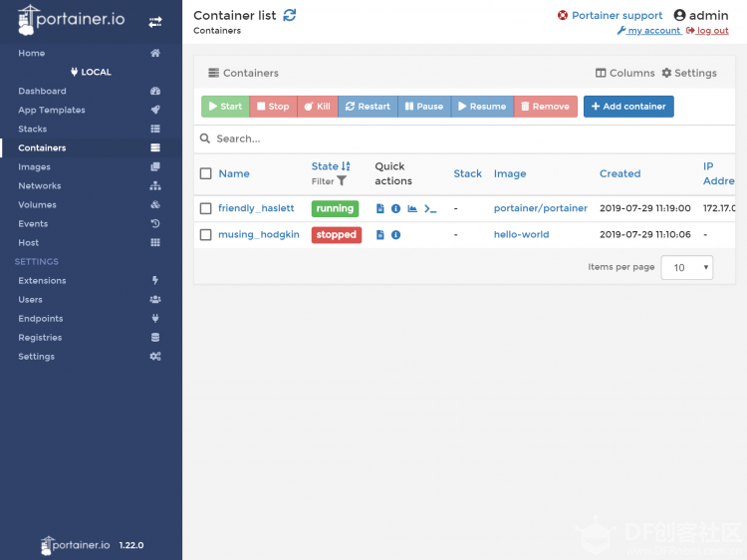Click the Start button

tap(225, 107)
